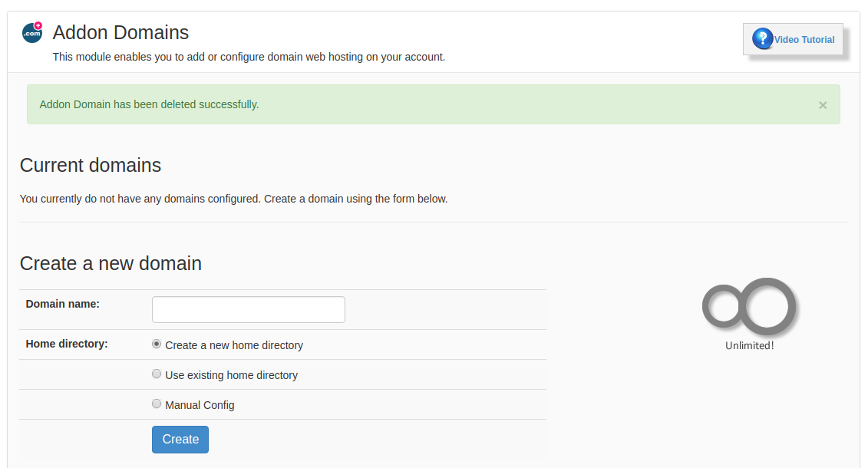Image resolution: width=868 pixels, height=468 pixels.
Task: Click the Unlimited! caption text
Action: pyautogui.click(x=750, y=346)
